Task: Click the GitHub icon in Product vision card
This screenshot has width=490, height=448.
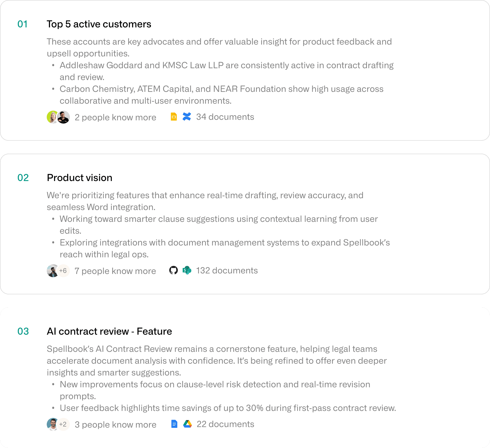Action: coord(174,270)
